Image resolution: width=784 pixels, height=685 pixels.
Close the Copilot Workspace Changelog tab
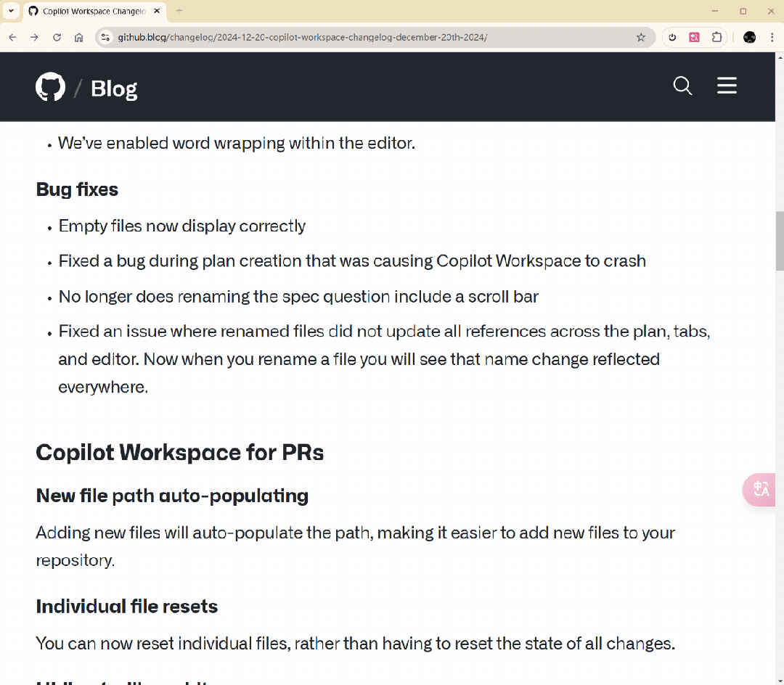(157, 11)
